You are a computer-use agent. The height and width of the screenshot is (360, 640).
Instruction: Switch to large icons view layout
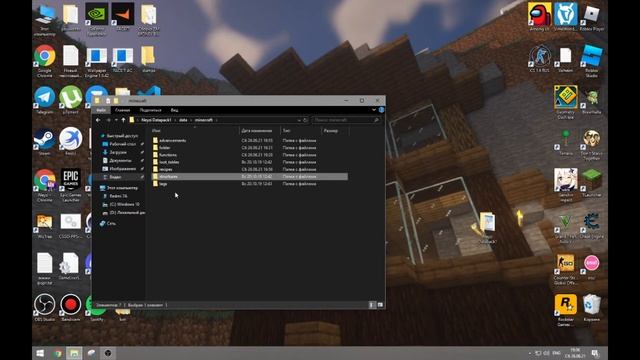click(380, 305)
